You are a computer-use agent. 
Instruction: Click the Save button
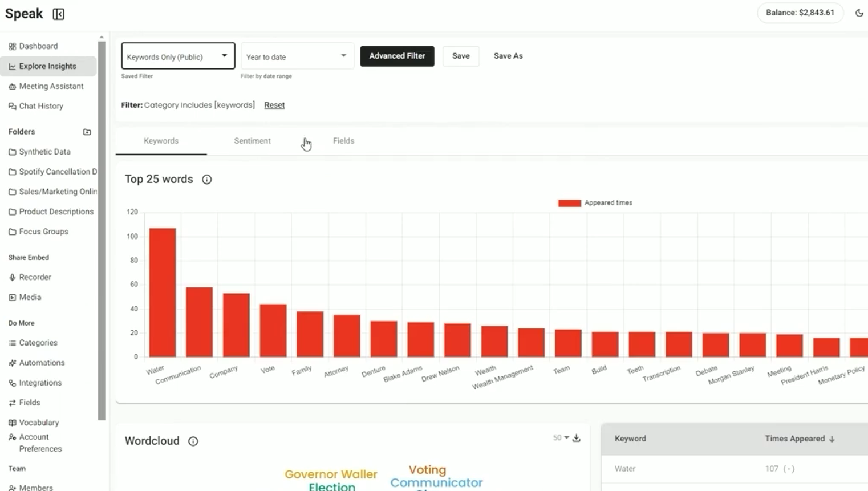pyautogui.click(x=461, y=56)
